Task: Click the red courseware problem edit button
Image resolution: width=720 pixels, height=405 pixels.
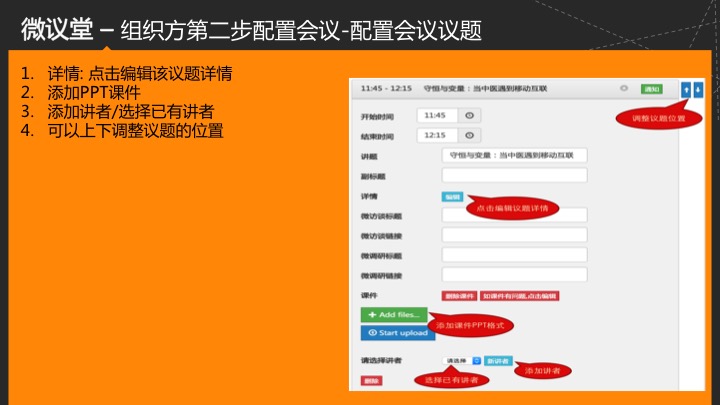Action: pos(519,296)
